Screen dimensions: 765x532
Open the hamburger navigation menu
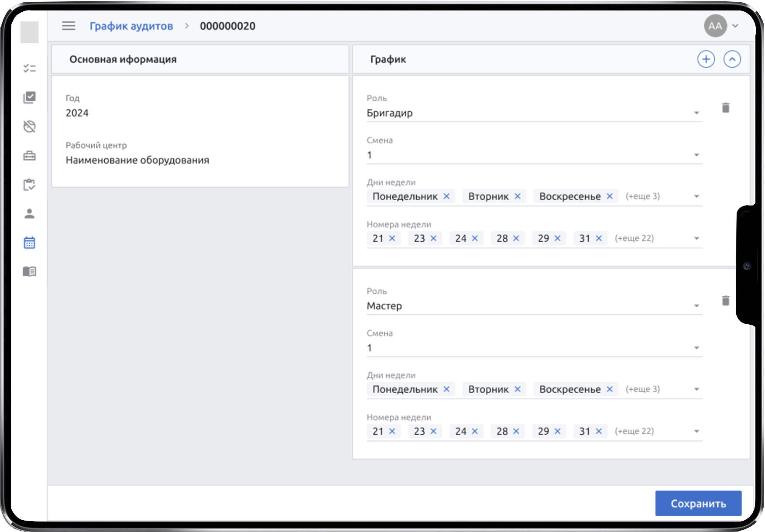click(68, 26)
